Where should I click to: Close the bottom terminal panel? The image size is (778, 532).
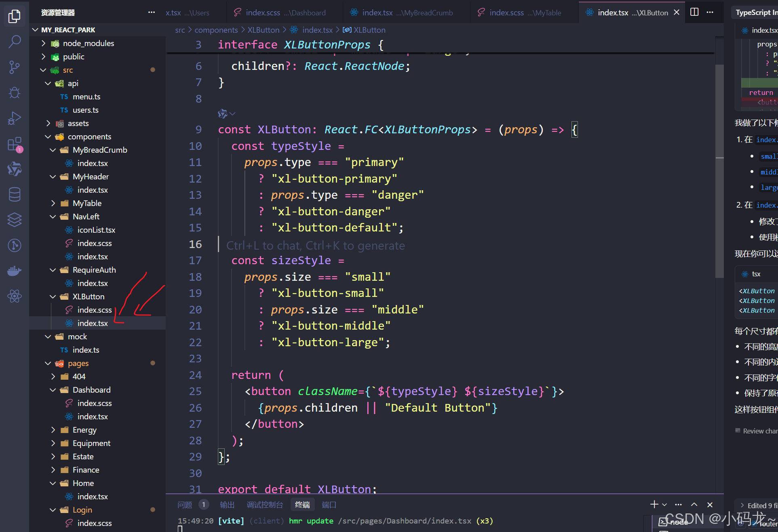point(710,505)
